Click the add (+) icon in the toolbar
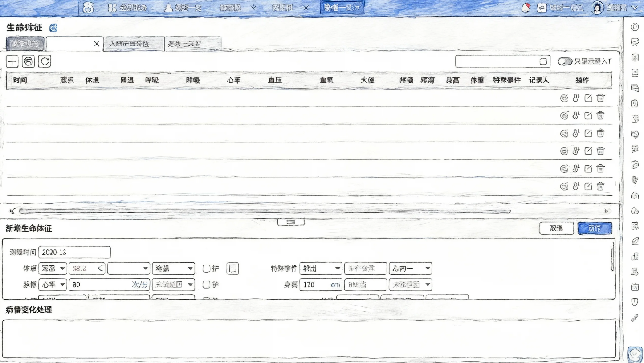The width and height of the screenshot is (644, 363). 11,61
